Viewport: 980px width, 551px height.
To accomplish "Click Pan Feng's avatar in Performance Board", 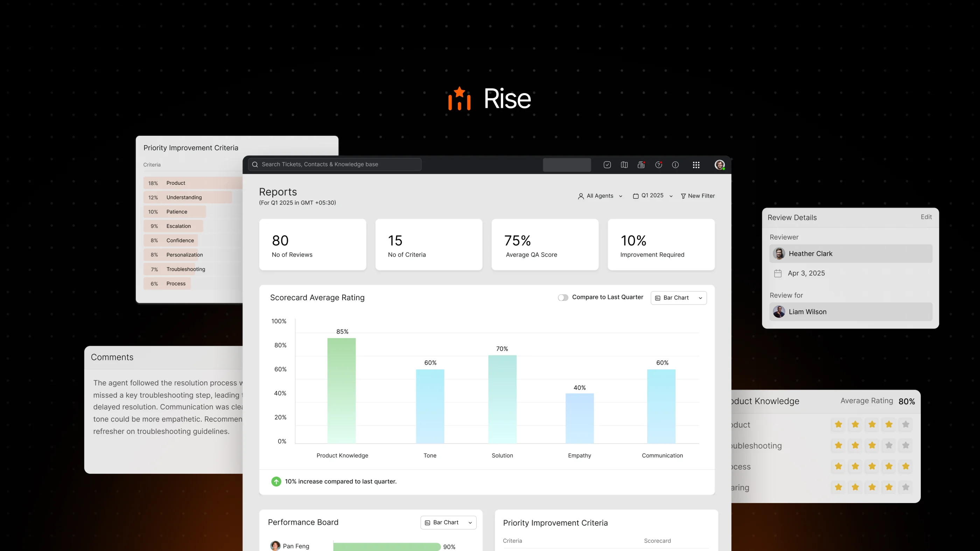I will tap(275, 546).
